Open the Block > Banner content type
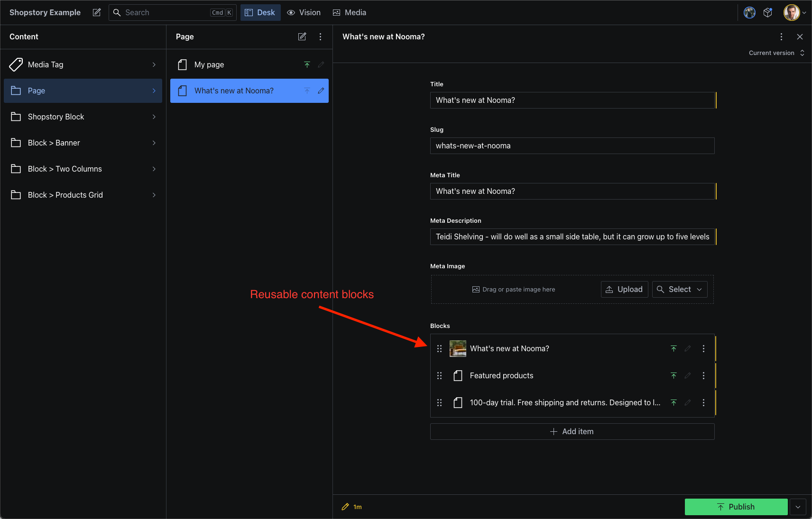812x519 pixels. (83, 143)
